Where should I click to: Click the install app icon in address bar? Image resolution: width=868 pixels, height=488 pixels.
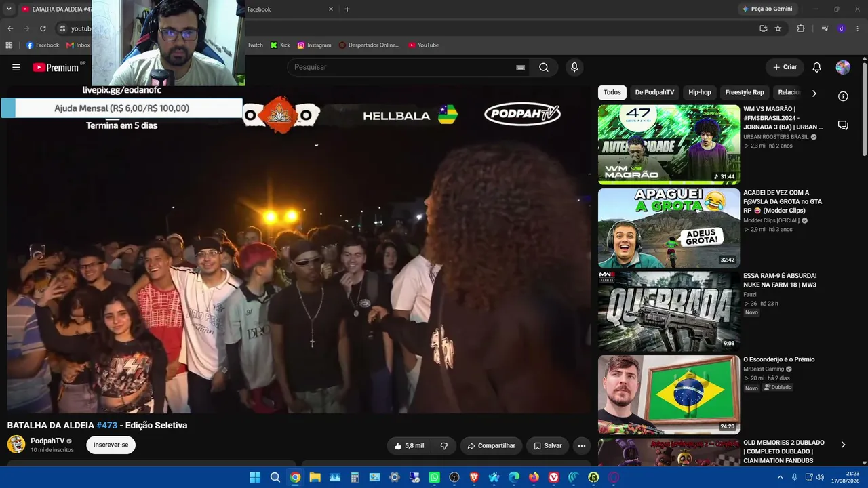tap(763, 28)
